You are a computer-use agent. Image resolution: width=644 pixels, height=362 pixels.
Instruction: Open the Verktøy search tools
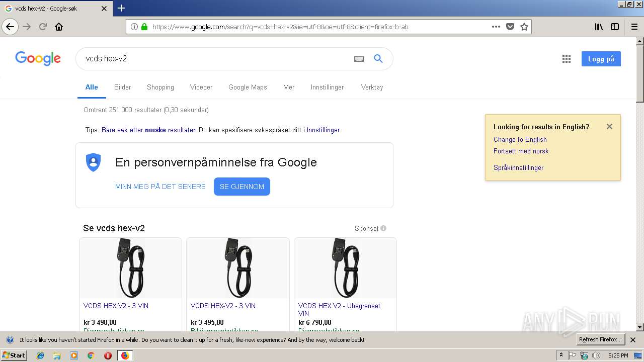tap(372, 87)
